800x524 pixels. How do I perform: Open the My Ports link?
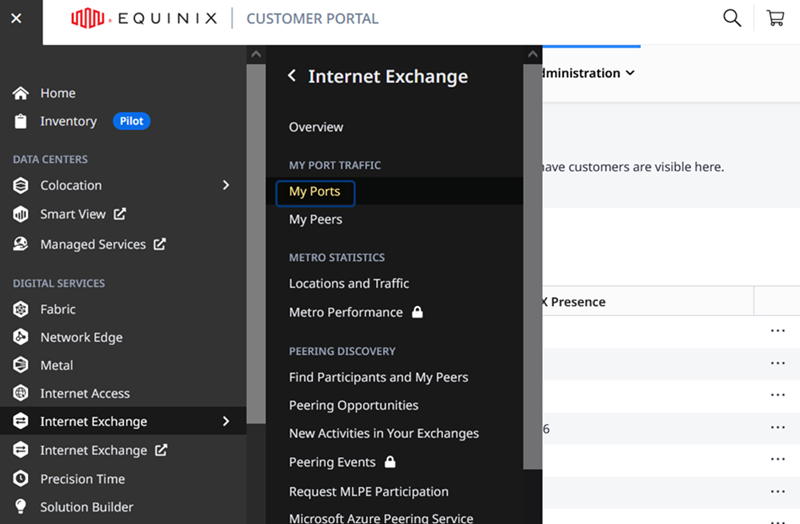(x=315, y=192)
